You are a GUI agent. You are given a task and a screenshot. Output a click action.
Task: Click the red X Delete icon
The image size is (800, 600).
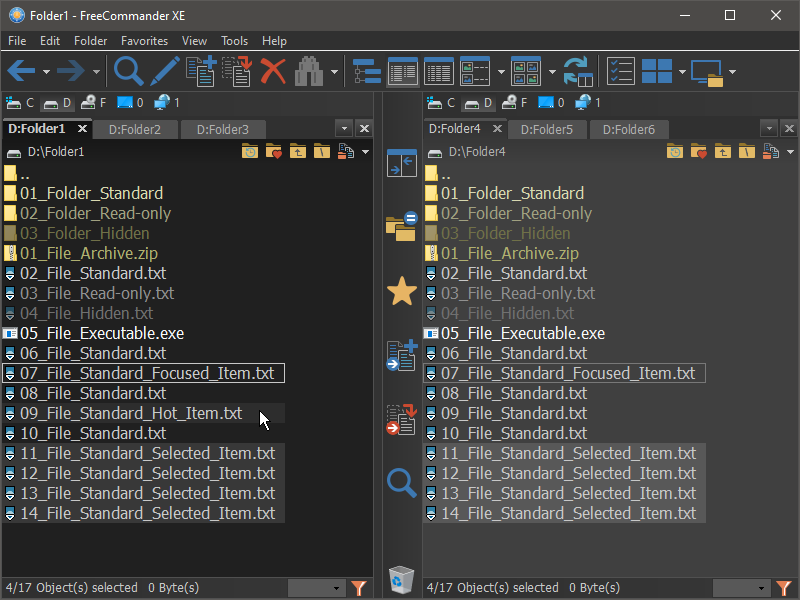pyautogui.click(x=273, y=71)
